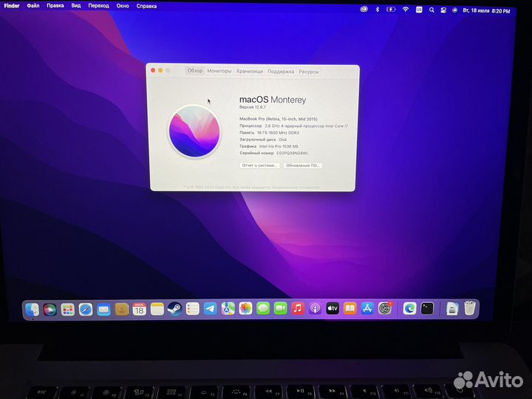The image size is (532, 399).
Task: Click the Intel Iris Pro 1536 МБ text
Action: pyautogui.click(x=279, y=146)
